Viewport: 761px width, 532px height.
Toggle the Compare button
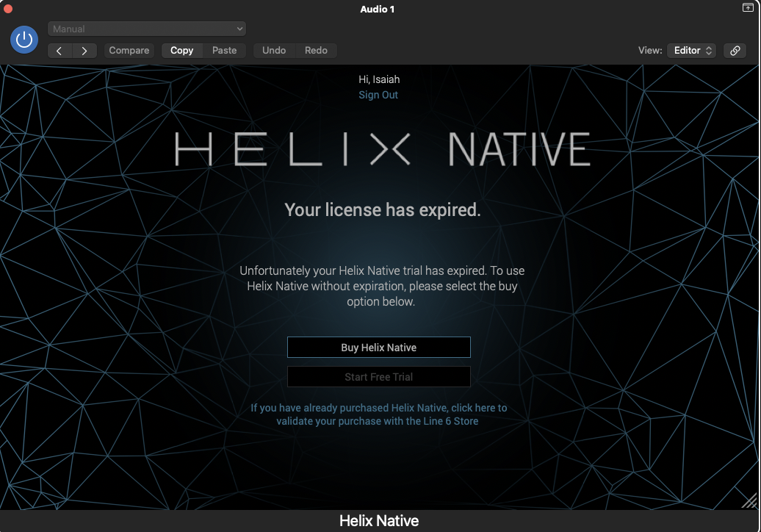click(x=129, y=51)
